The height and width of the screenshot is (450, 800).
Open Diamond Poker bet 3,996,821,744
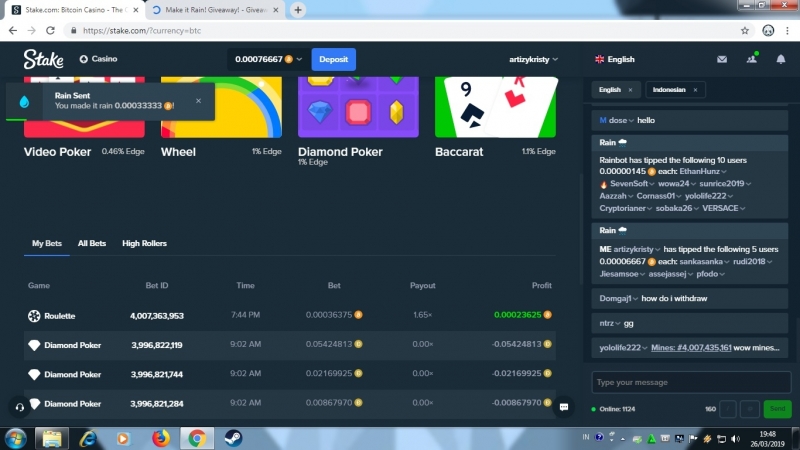(x=157, y=374)
